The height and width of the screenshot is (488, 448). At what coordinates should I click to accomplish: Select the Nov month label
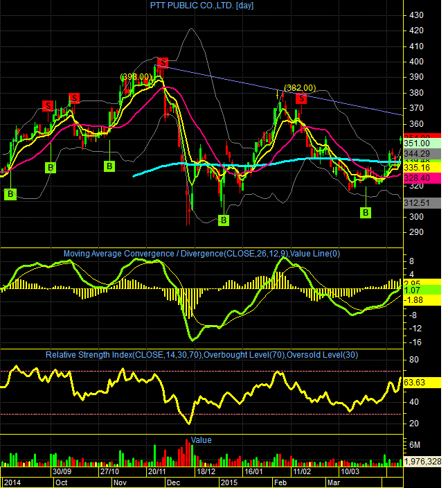tap(120, 482)
